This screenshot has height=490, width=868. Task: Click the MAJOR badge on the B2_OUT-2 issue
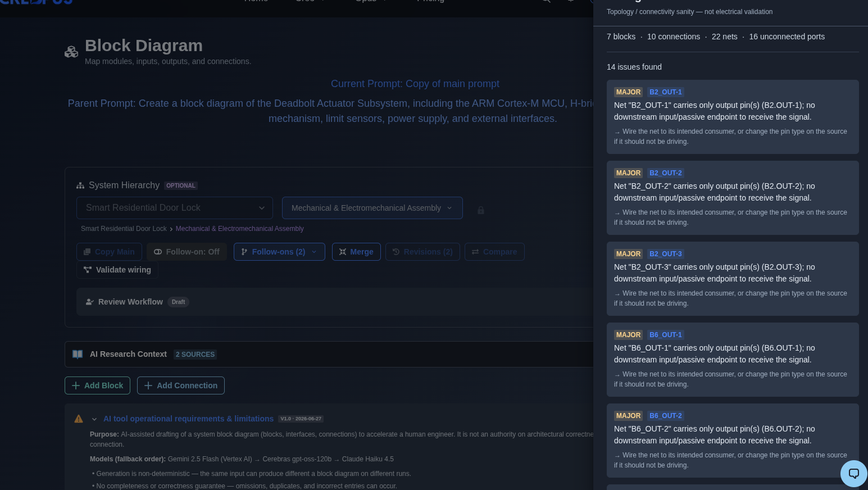pyautogui.click(x=628, y=173)
